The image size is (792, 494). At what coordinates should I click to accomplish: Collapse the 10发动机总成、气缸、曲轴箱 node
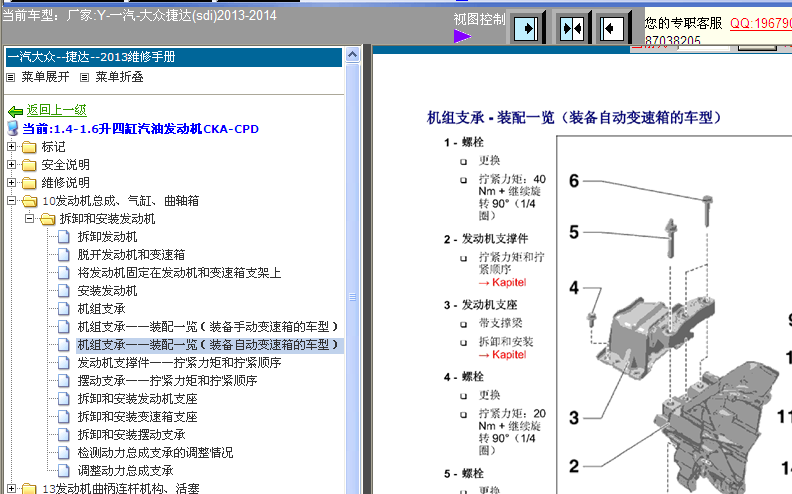(x=11, y=201)
